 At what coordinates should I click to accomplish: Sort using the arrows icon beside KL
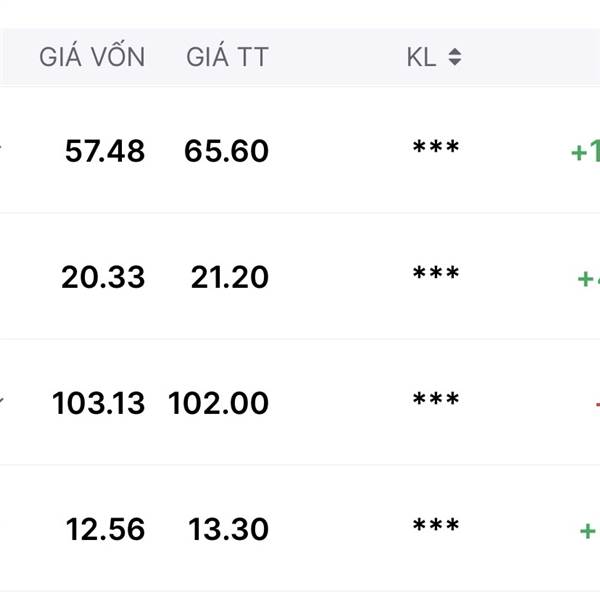tap(455, 57)
